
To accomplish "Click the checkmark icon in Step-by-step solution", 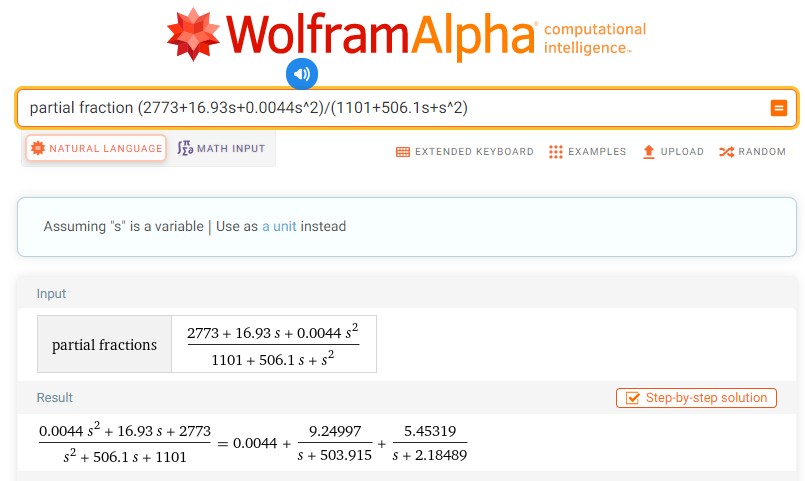I will (632, 398).
